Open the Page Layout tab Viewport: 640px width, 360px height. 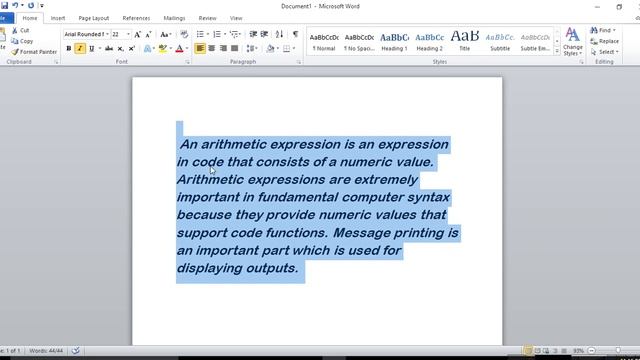[x=94, y=18]
